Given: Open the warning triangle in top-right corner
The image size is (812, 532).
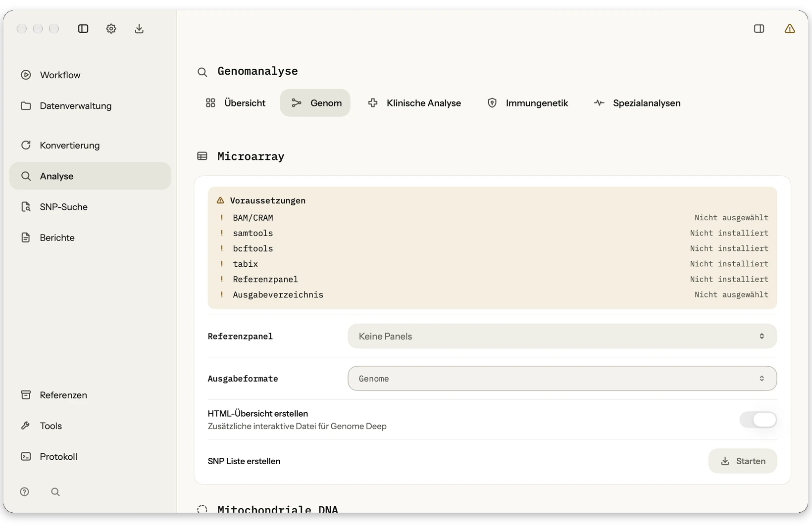Looking at the screenshot, I should pyautogui.click(x=790, y=29).
